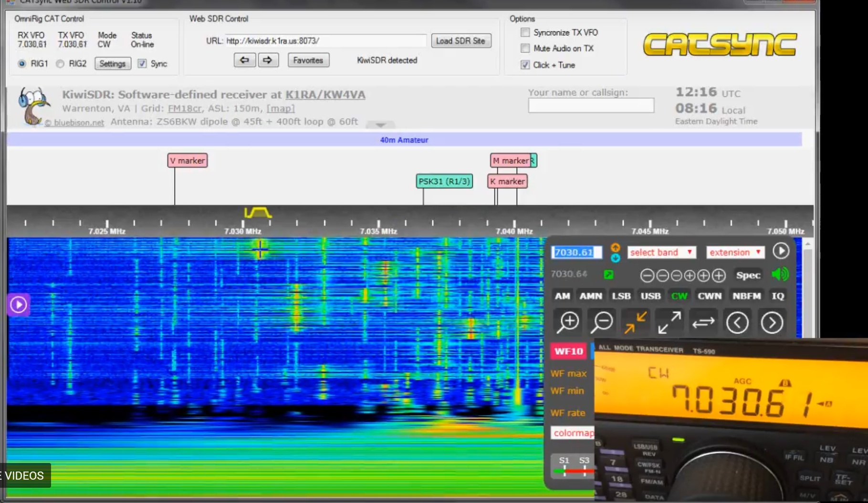868x503 pixels.
Task: Click the 7030.61 frequency entry box
Action: pyautogui.click(x=576, y=252)
